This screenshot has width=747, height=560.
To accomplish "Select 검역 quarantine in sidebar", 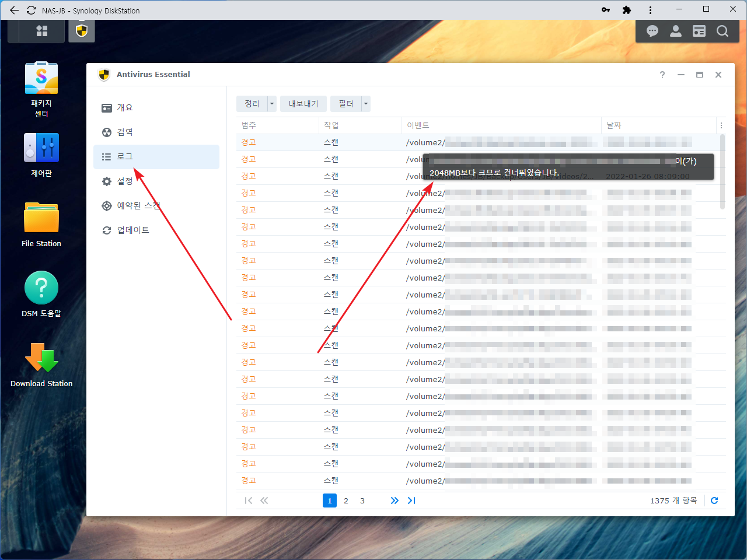I will [x=156, y=132].
